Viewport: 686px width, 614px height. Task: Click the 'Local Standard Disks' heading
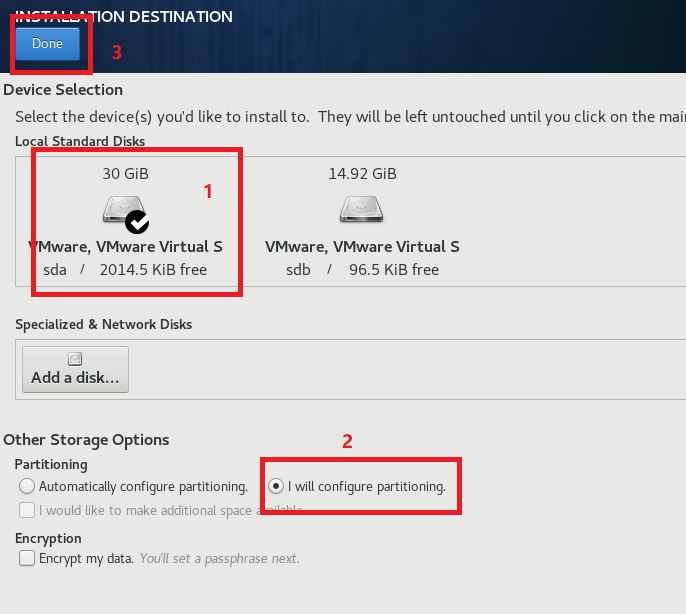80,141
